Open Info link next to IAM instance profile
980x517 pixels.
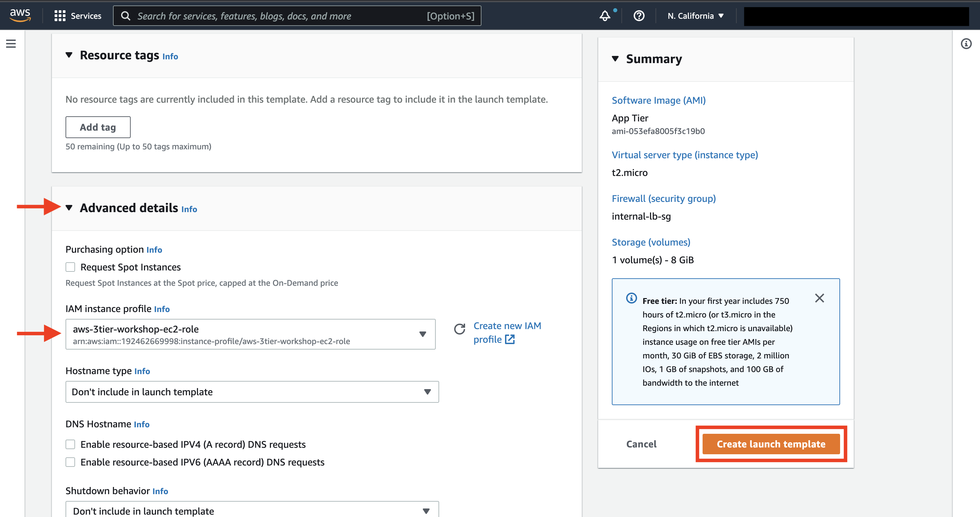(162, 309)
